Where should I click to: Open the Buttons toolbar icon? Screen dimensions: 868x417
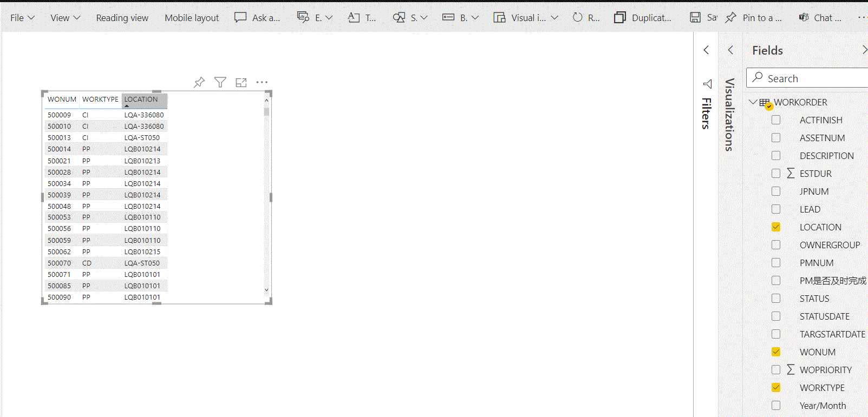pos(448,17)
